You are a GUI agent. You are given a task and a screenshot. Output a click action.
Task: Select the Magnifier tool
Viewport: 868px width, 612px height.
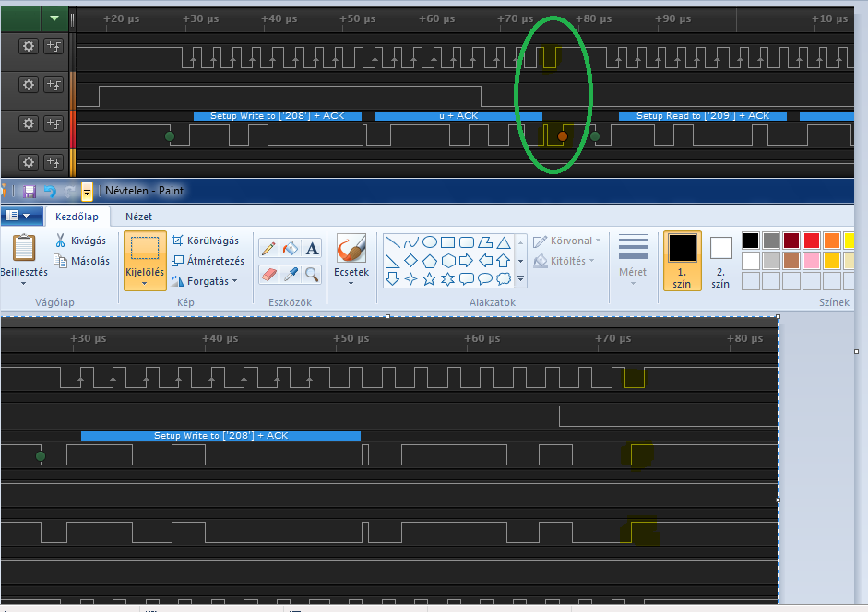(x=312, y=274)
